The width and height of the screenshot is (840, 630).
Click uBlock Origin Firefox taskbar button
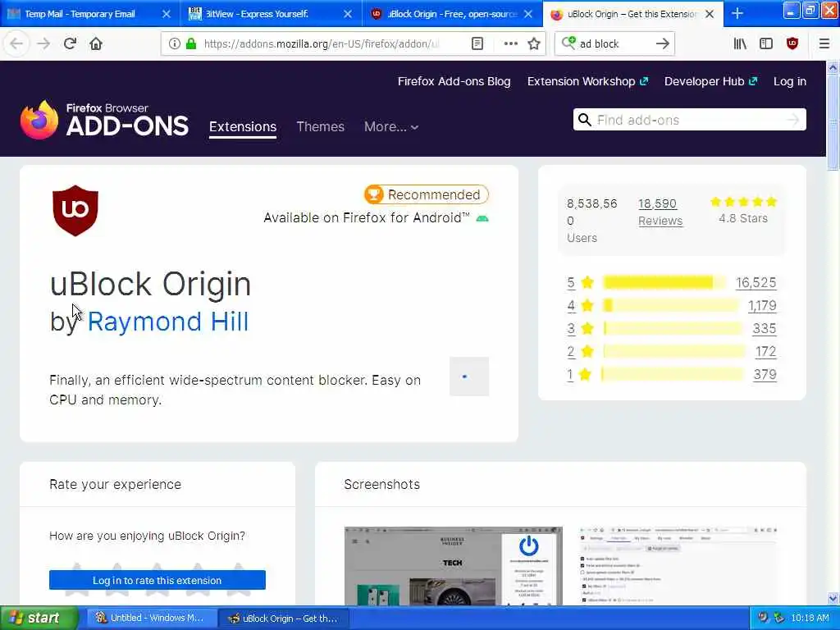coord(285,619)
